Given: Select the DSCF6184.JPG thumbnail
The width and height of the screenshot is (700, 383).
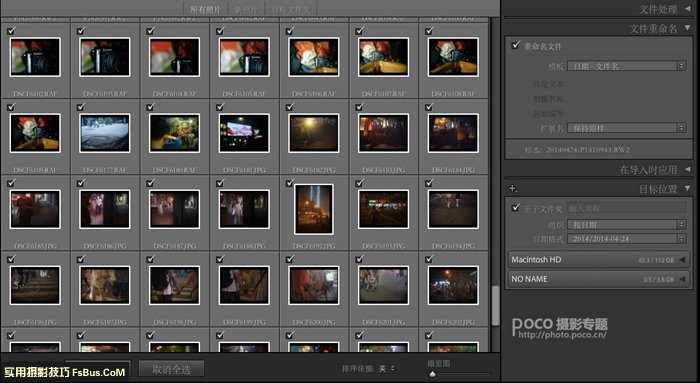Looking at the screenshot, I should pyautogui.click(x=453, y=133).
